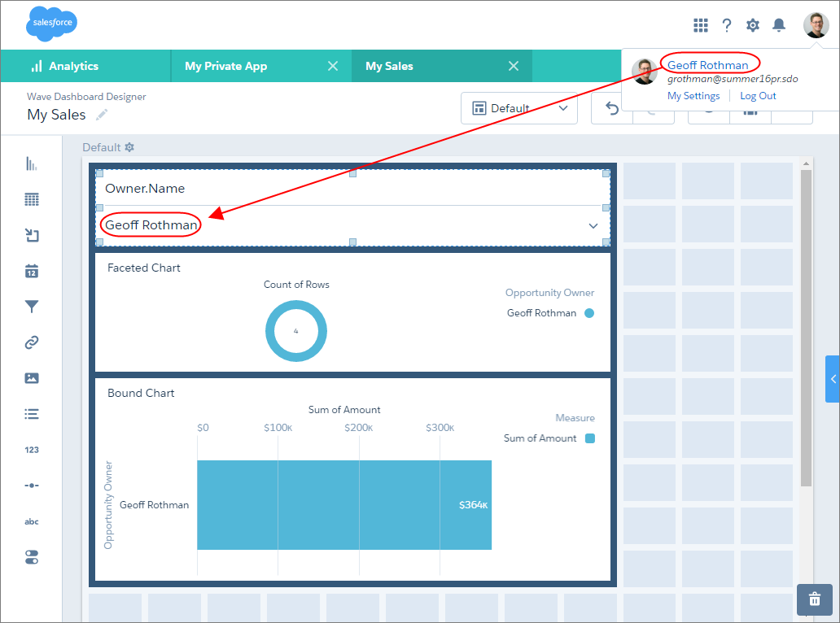
Task: Add a filter funnel widget
Action: pos(32,307)
